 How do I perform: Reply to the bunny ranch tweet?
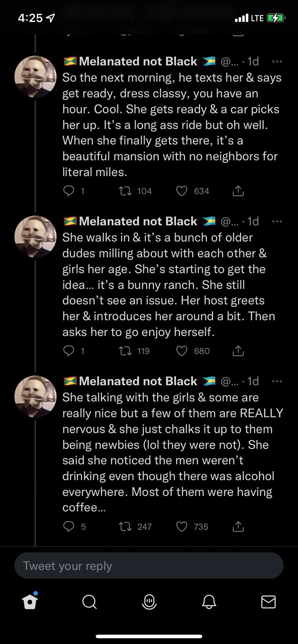(68, 351)
